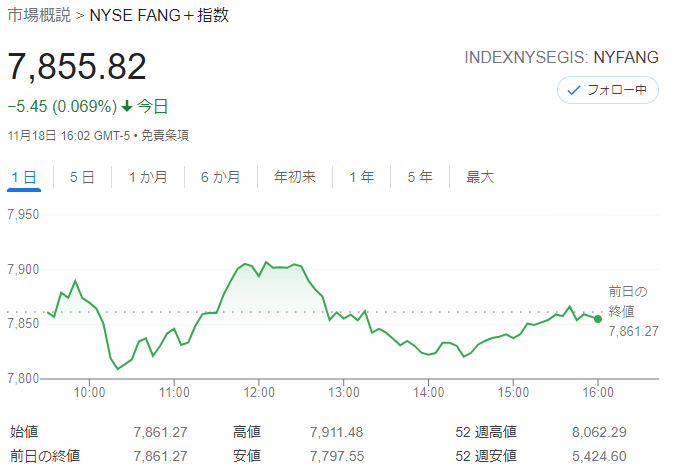Click the 16:00 time axis label
The width and height of the screenshot is (674, 473).
[x=598, y=393]
